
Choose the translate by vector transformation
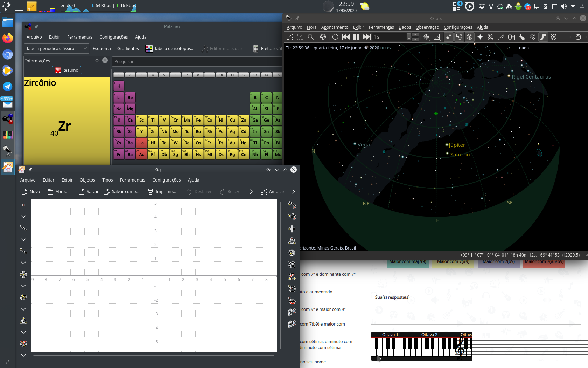[292, 205]
